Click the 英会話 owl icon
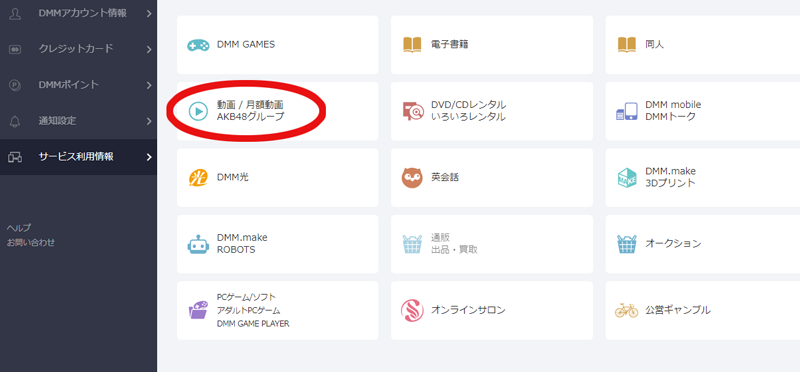This screenshot has height=372, width=800. pyautogui.click(x=412, y=178)
